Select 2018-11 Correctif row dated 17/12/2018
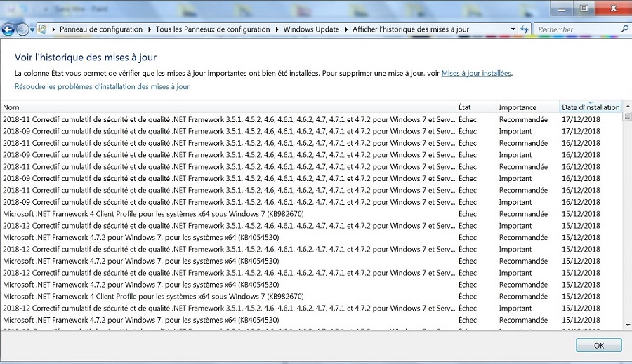632x364 pixels. coord(311,120)
